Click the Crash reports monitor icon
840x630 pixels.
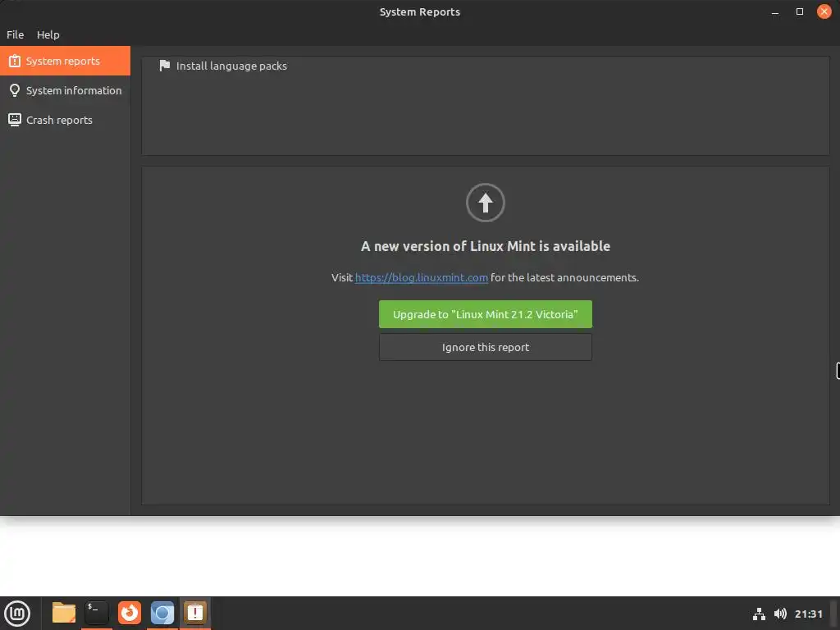pyautogui.click(x=15, y=120)
